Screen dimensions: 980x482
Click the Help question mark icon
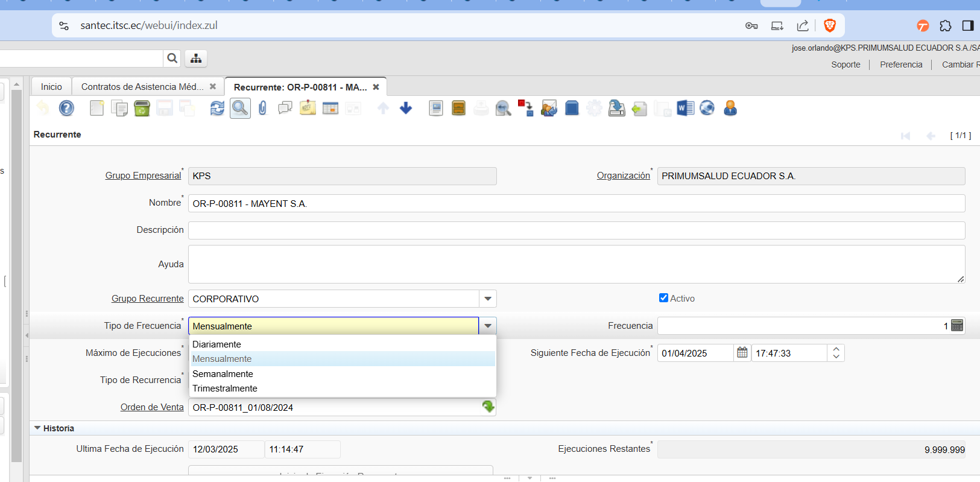pos(66,109)
